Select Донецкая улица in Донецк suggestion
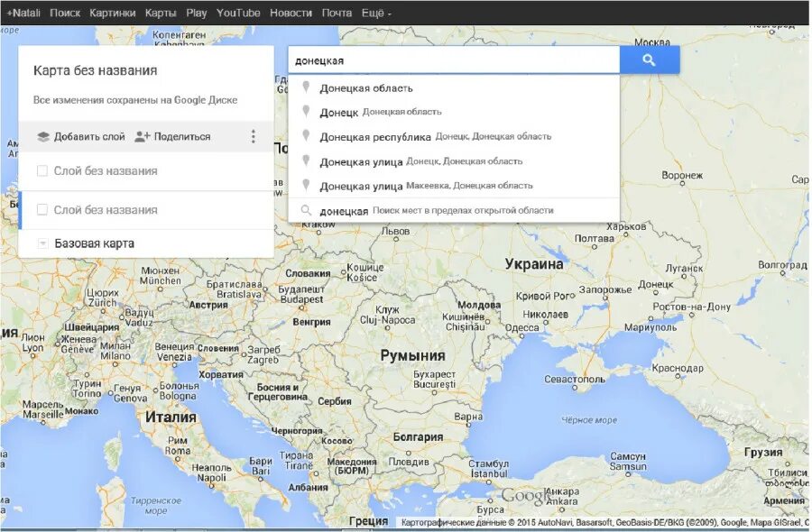The height and width of the screenshot is (532, 812). [454, 161]
